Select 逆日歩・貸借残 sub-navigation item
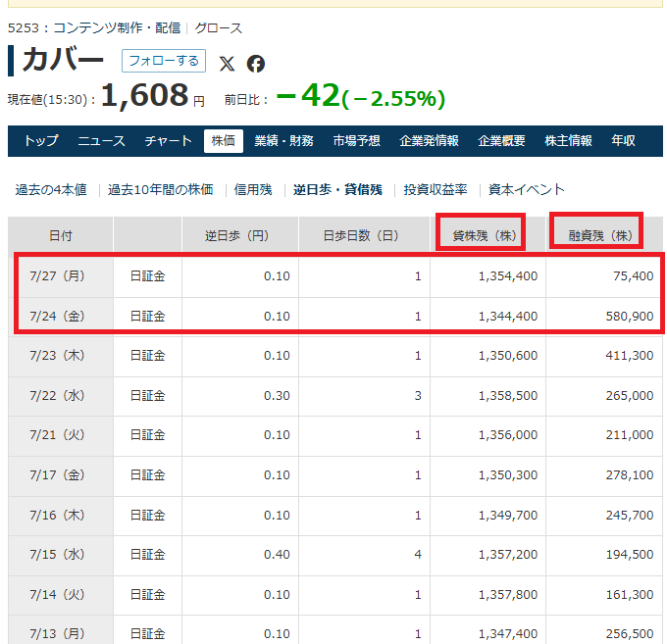 tap(337, 189)
